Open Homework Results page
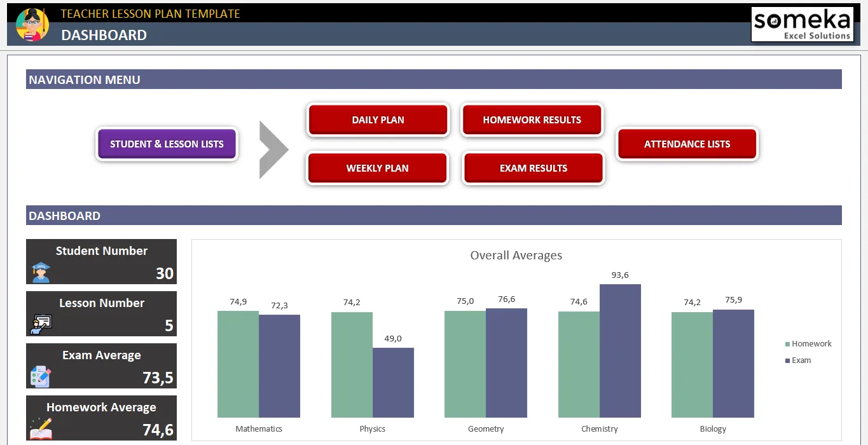This screenshot has height=445, width=868. click(x=532, y=120)
